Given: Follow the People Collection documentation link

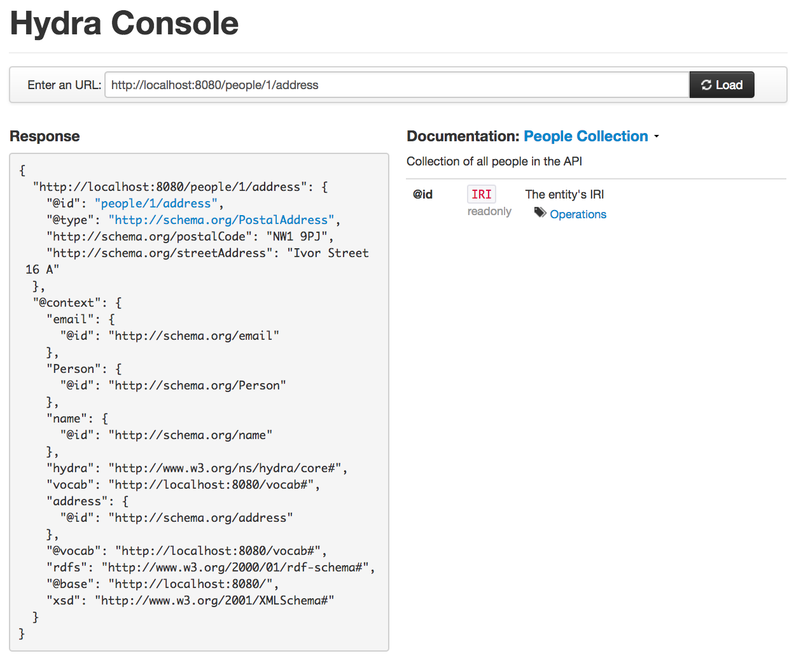Looking at the screenshot, I should [585, 136].
